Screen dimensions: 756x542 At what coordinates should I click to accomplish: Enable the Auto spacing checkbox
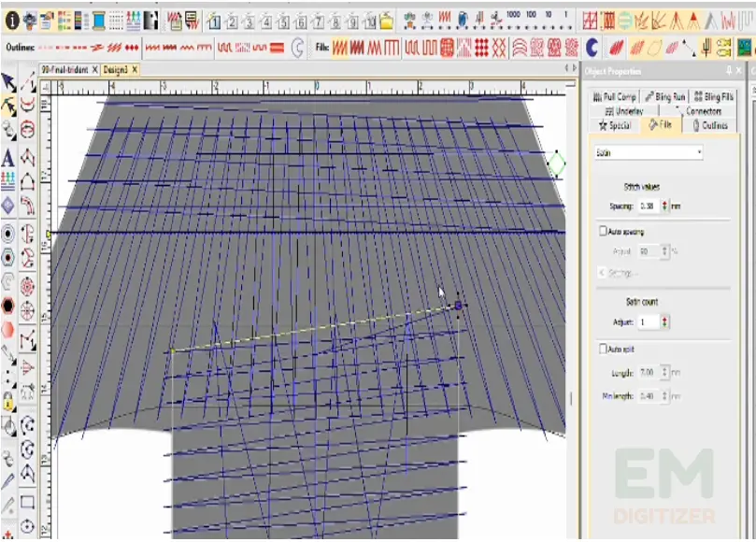tap(603, 232)
